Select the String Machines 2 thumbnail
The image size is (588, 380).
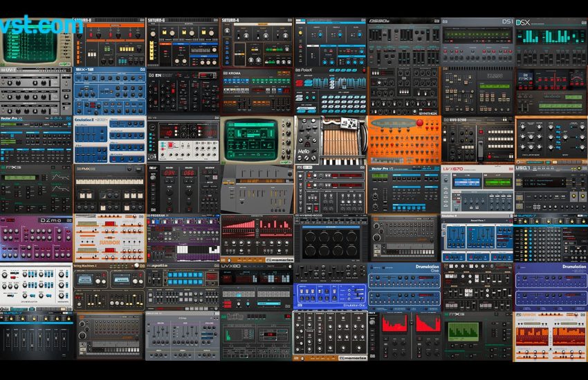click(x=109, y=287)
